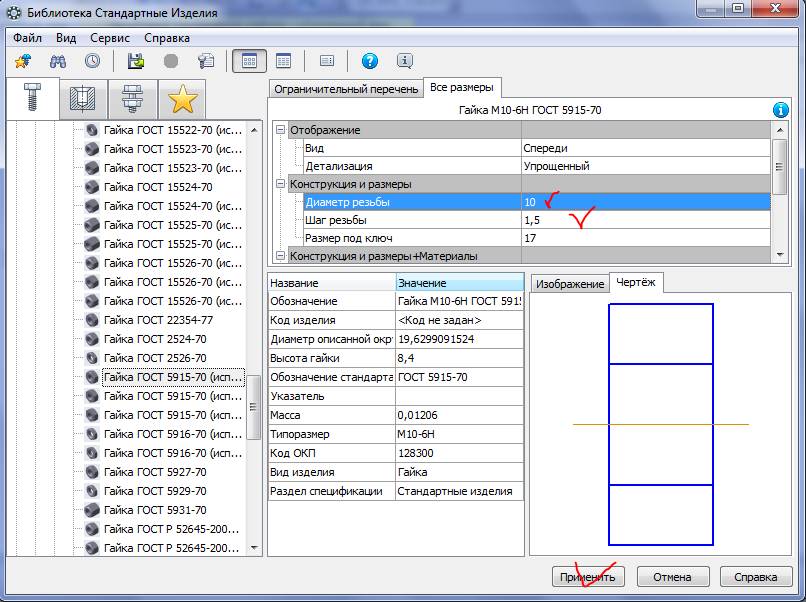Select Гайка ГОСТ 2524-70 tree item
Screen dimensions: 806x602
click(155, 339)
